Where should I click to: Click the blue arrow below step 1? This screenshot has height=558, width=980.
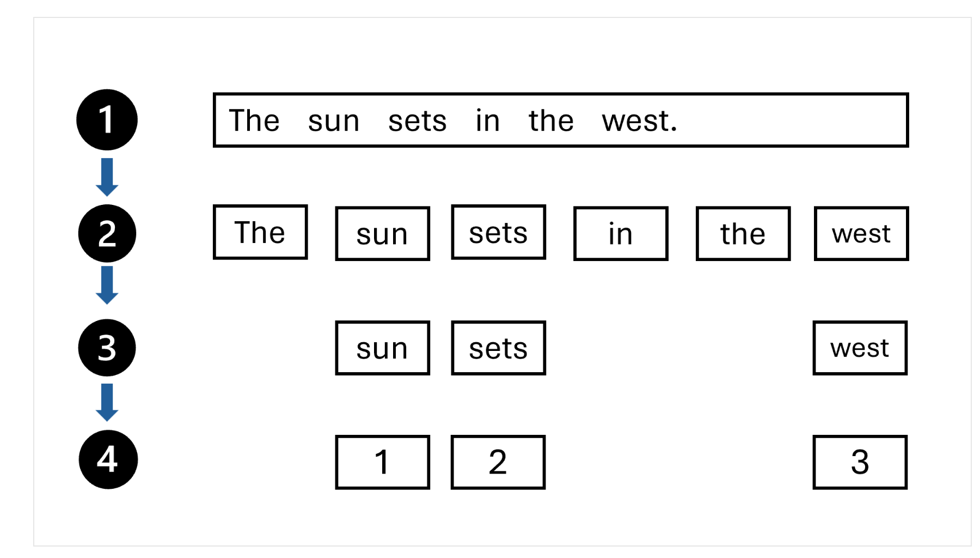(x=107, y=177)
